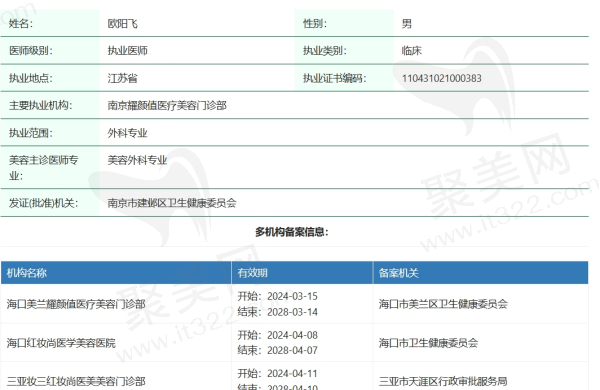The width and height of the screenshot is (600, 390).
Task: Click the 执业证书编码 label
Action: 334,78
